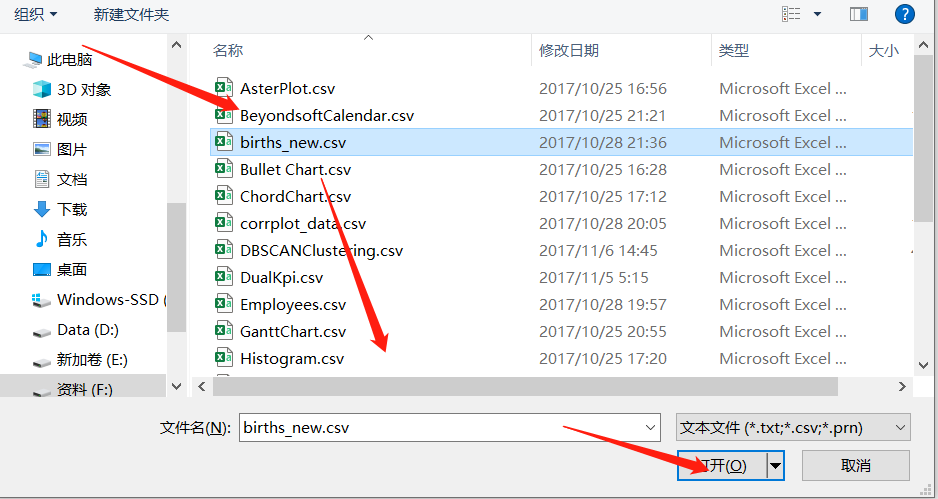Viewport: 938px width, 499px height.
Task: Click the change view layout icon
Action: click(x=791, y=14)
